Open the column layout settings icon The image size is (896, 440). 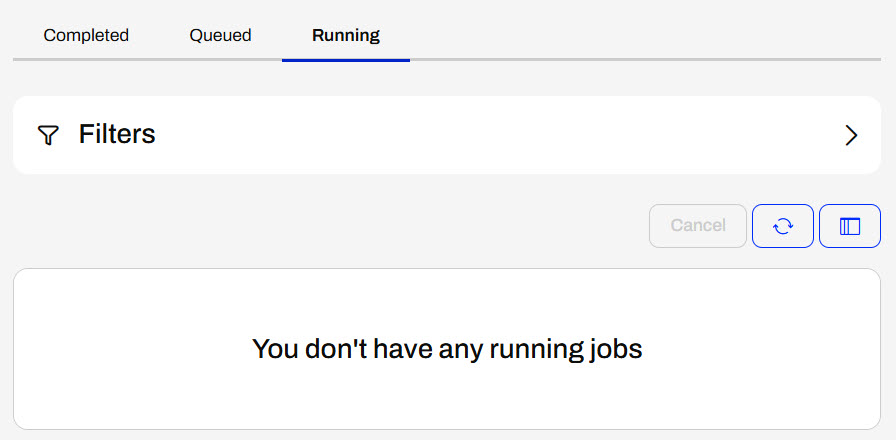pos(850,226)
